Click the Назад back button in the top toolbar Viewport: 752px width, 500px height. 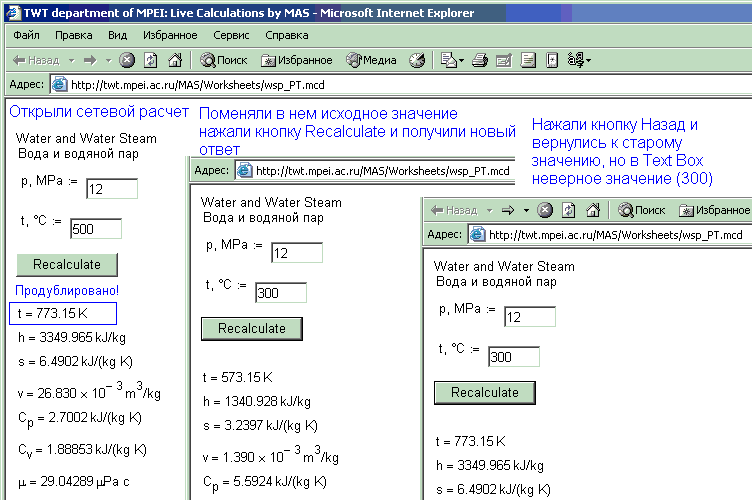(x=36, y=60)
